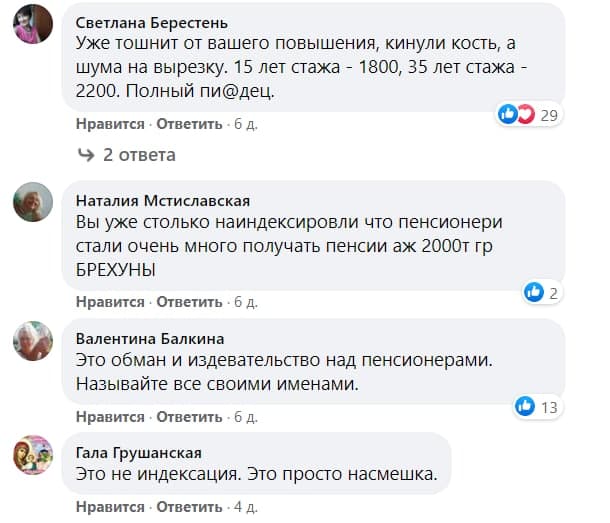Viewport: 610px width, 523px height.
Task: Click the 4 д. timestamp on Гала's comment
Action: [245, 507]
